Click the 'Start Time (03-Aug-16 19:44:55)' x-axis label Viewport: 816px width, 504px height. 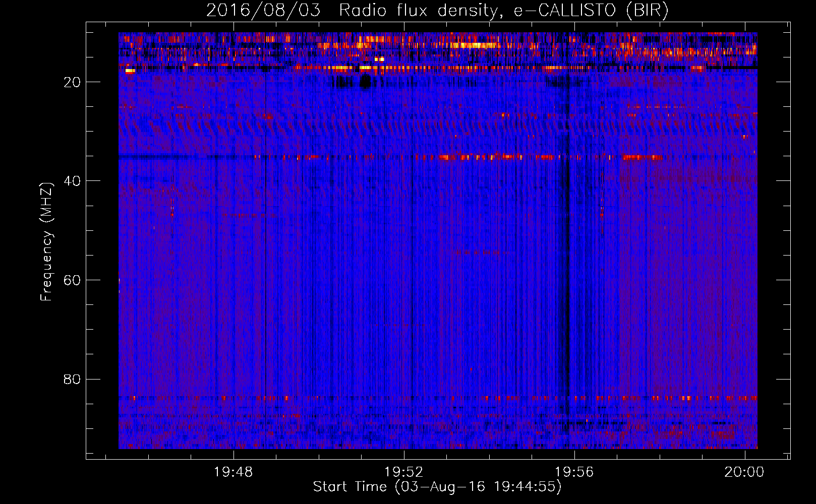[x=437, y=487]
